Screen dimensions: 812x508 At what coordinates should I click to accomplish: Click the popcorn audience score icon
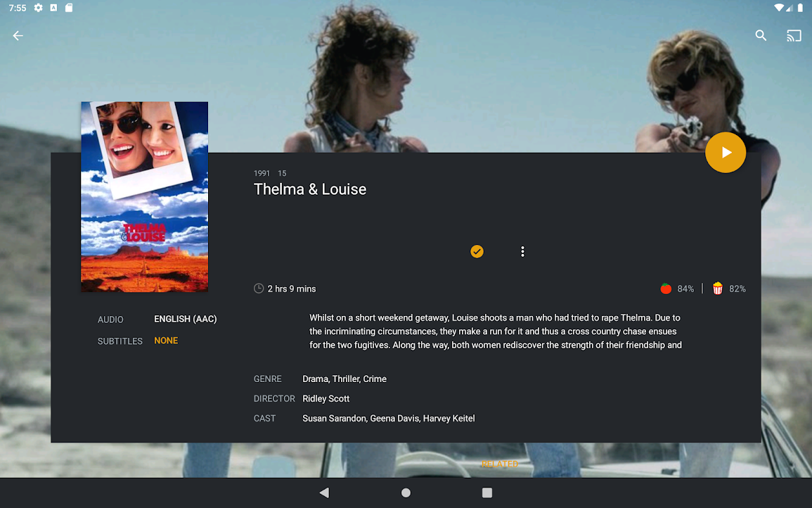718,288
